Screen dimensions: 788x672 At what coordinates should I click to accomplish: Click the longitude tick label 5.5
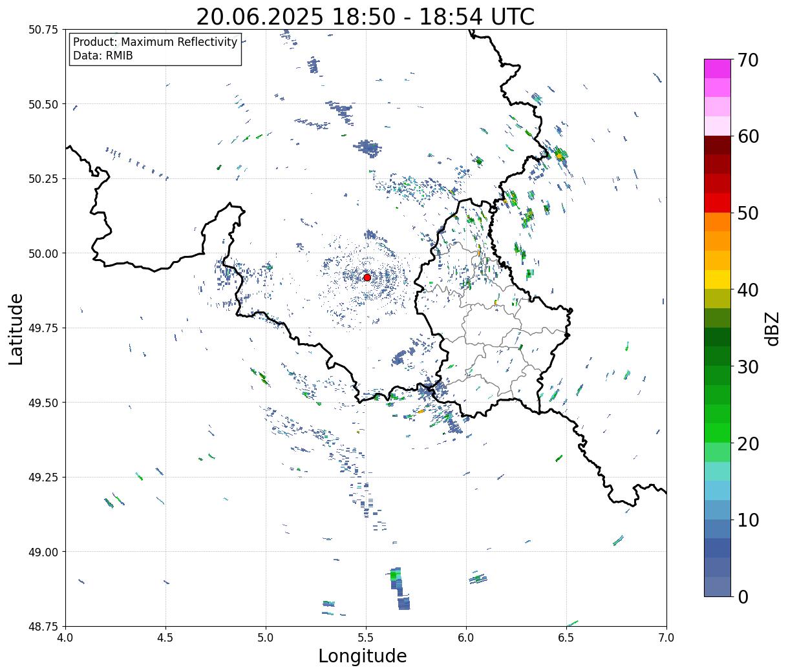[x=366, y=638]
